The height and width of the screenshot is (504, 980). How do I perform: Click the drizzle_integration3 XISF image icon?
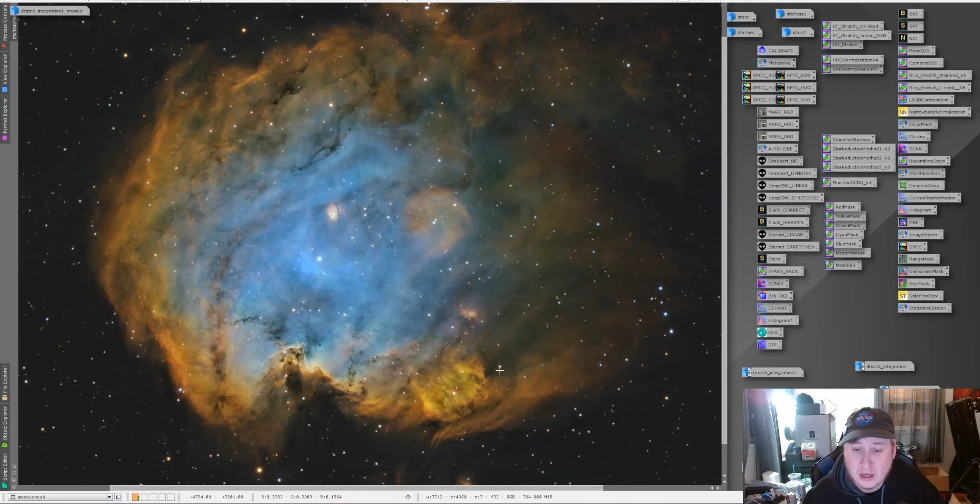pyautogui.click(x=773, y=373)
